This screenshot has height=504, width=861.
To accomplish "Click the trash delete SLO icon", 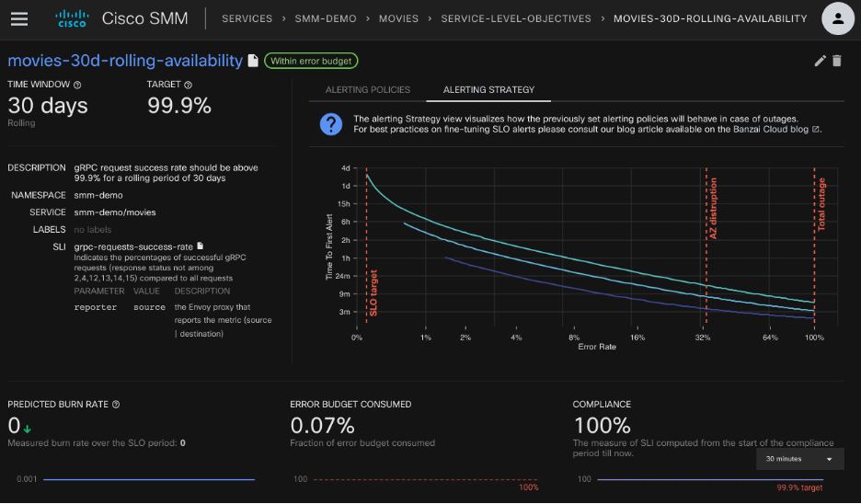I will click(837, 61).
